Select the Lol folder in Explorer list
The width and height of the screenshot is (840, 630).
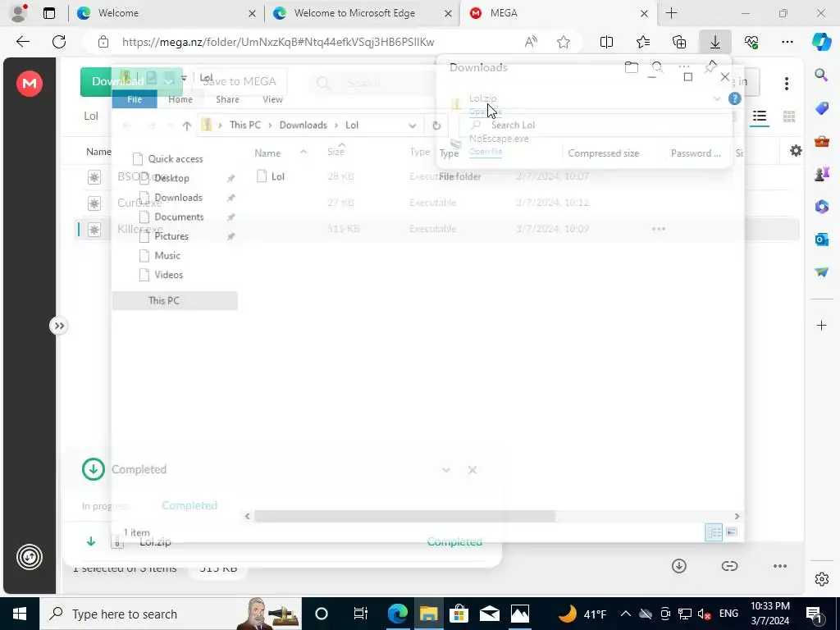point(277,176)
